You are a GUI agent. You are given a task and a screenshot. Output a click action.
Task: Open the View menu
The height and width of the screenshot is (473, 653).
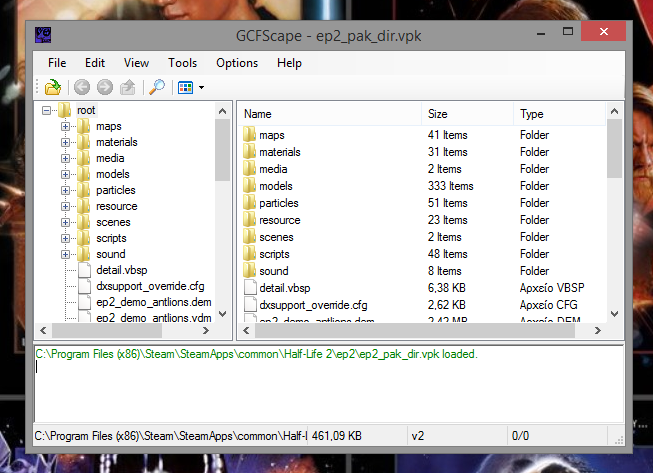click(136, 63)
